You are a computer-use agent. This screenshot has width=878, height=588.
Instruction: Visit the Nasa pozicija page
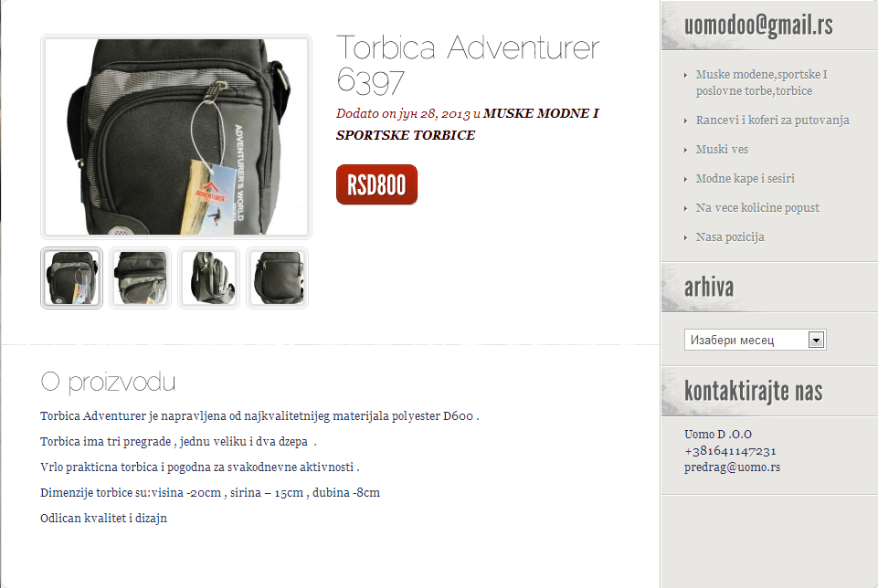(730, 237)
